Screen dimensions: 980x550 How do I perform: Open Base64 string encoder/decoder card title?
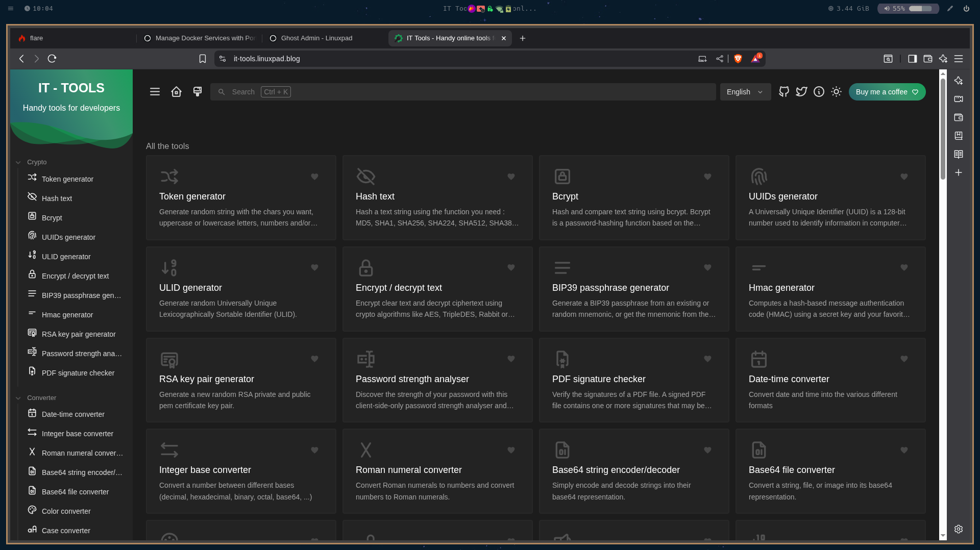click(x=616, y=470)
